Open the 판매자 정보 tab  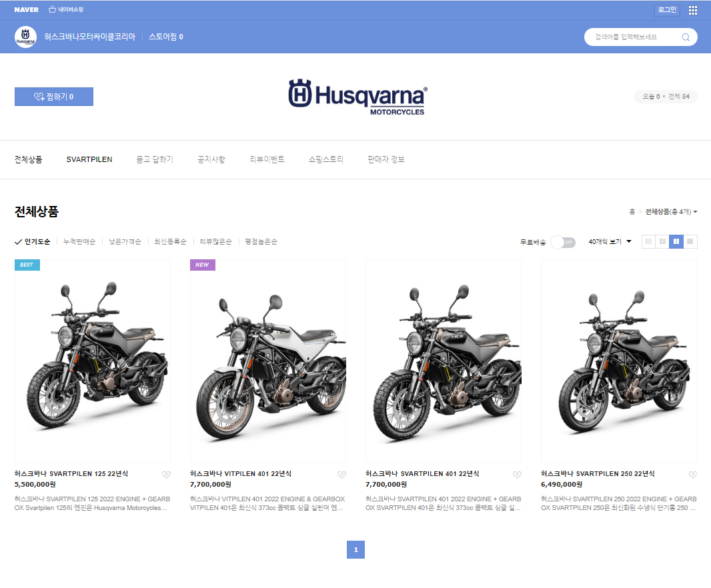tap(386, 159)
